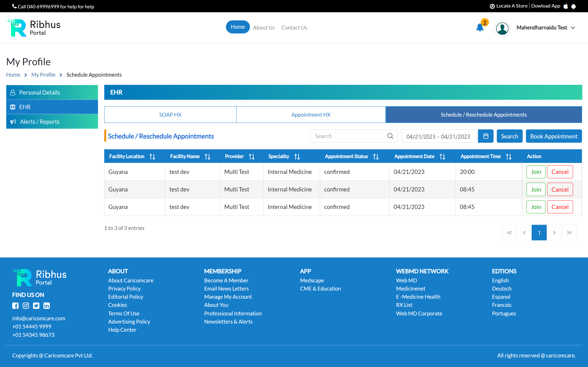Click the Apple app download icon
Viewport: 588px width, 367px height.
click(566, 6)
